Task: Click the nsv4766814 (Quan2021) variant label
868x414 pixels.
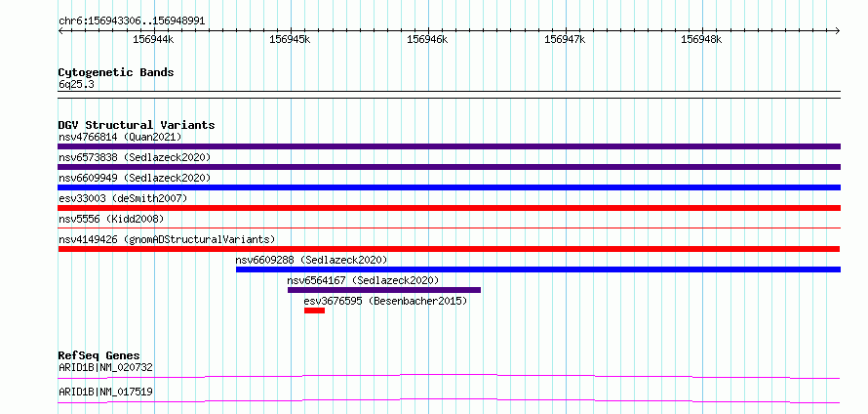Action: 120,137
